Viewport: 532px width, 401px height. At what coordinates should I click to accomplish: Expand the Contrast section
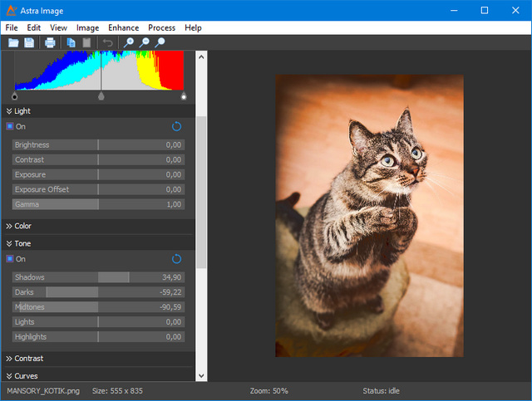click(x=28, y=359)
